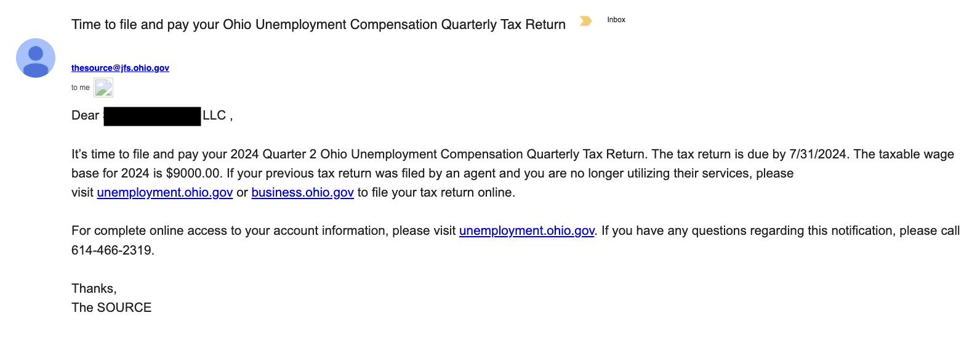Click the blacked-out recipient name box
The image size is (980, 339).
(x=152, y=116)
